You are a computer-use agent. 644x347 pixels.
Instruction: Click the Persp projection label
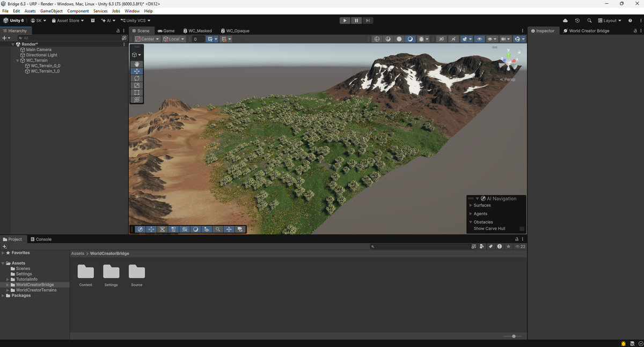pos(508,79)
